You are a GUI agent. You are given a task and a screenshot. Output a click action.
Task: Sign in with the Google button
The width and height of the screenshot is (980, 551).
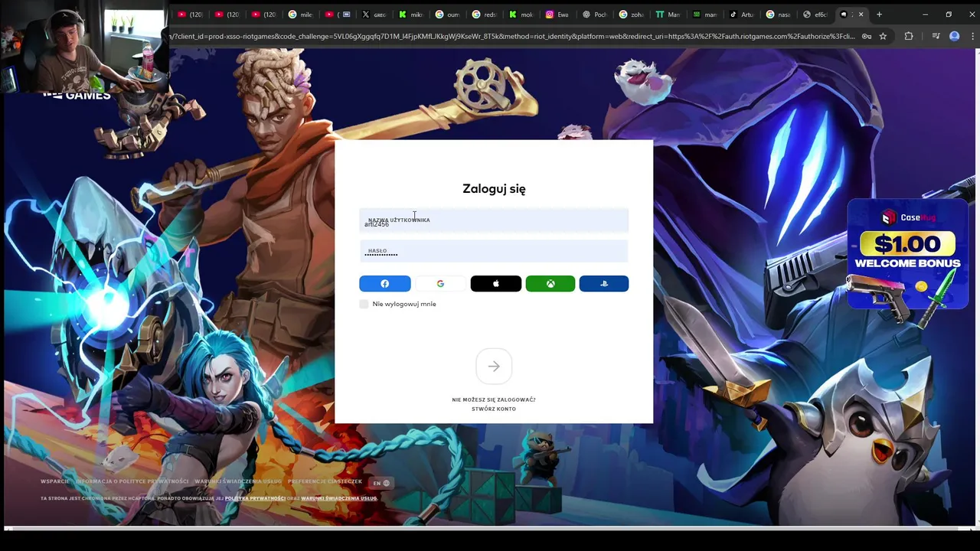tap(440, 284)
